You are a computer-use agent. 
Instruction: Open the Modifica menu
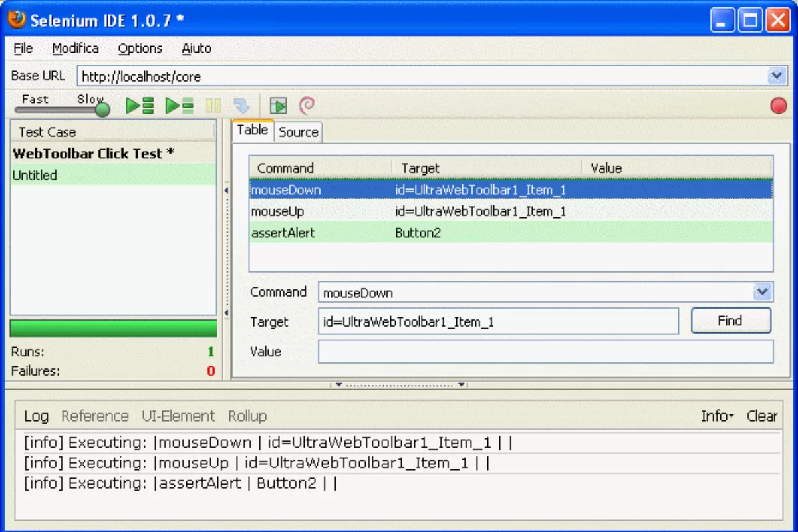click(x=75, y=48)
